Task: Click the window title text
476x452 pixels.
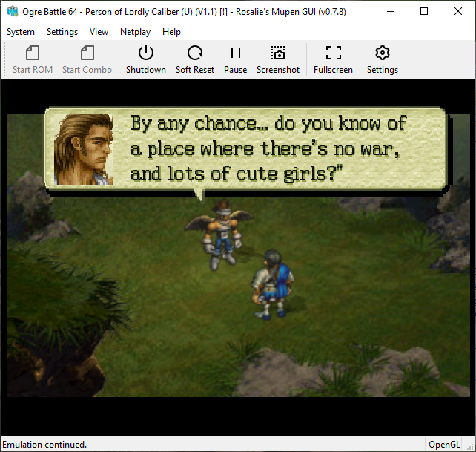Action: (x=184, y=12)
